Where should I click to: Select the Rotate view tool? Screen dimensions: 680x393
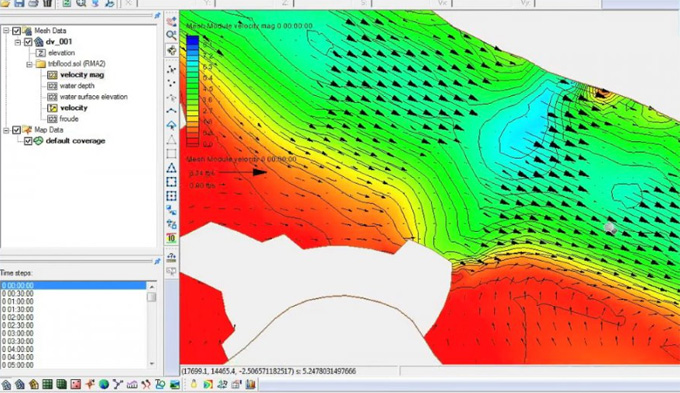[172, 50]
